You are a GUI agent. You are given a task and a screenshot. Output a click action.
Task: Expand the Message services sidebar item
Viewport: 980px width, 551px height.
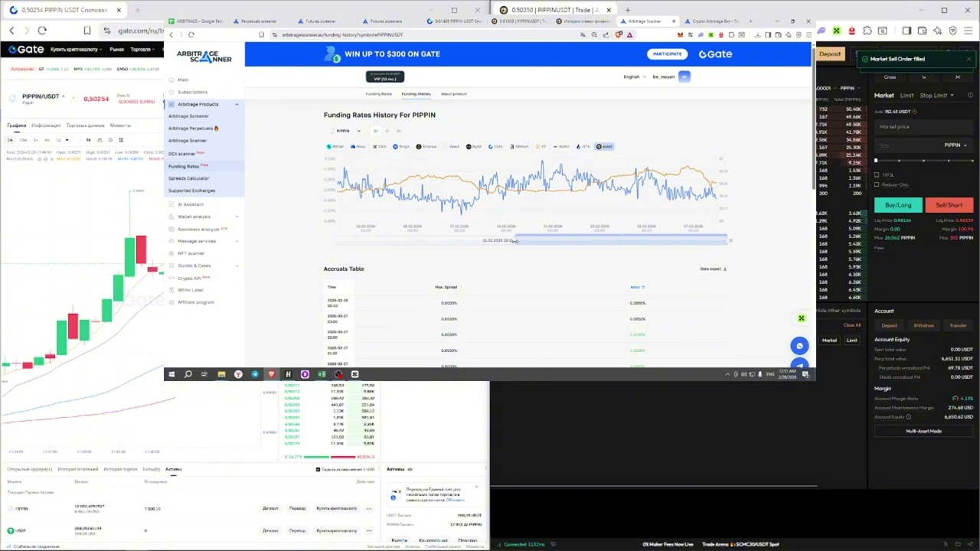click(237, 241)
